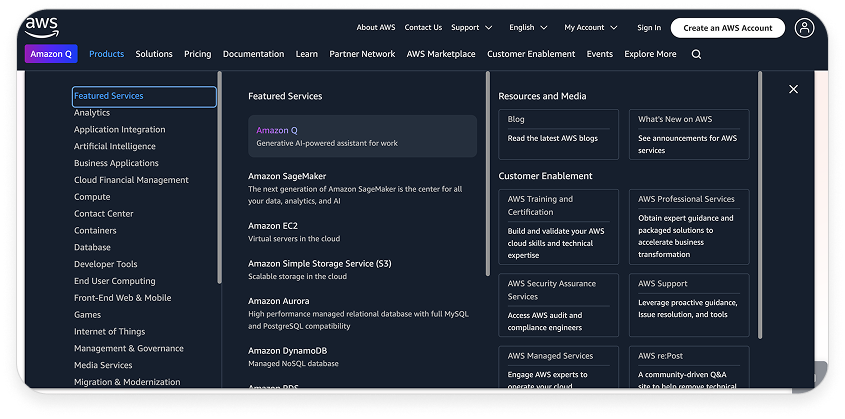Click the category list scrollbar
Image resolution: width=845 pixels, height=419 pixels.
coord(219,178)
